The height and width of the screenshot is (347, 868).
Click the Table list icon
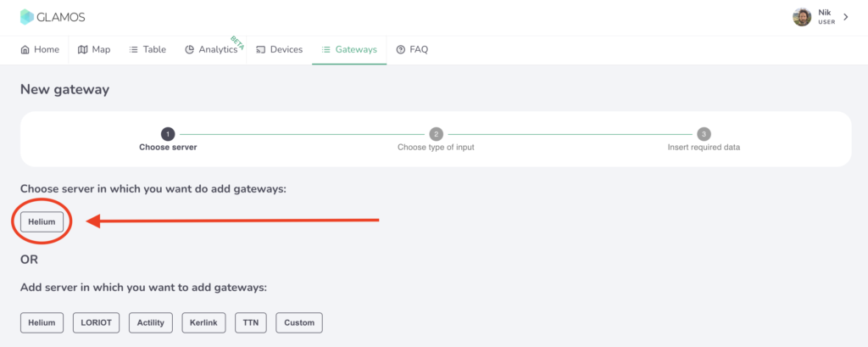pyautogui.click(x=133, y=49)
